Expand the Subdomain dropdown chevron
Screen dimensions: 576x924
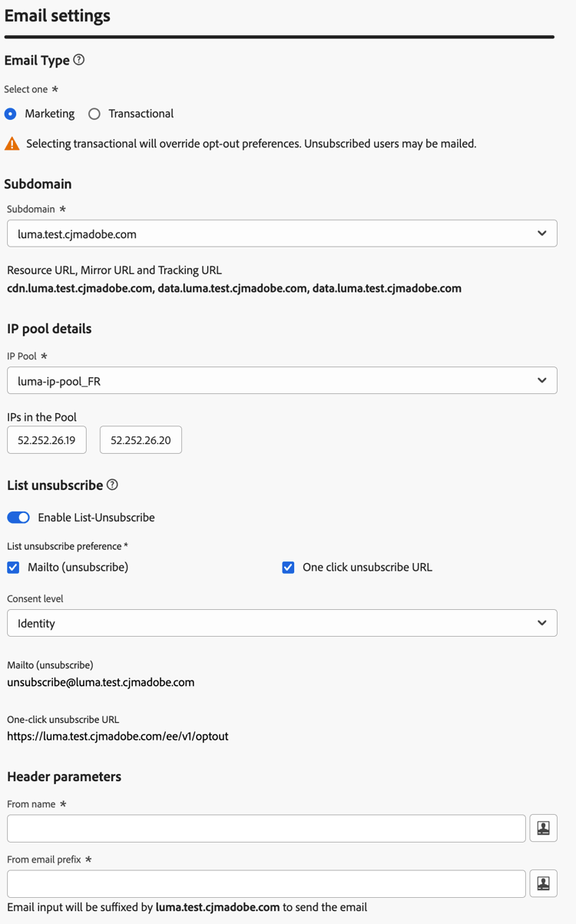coord(544,233)
